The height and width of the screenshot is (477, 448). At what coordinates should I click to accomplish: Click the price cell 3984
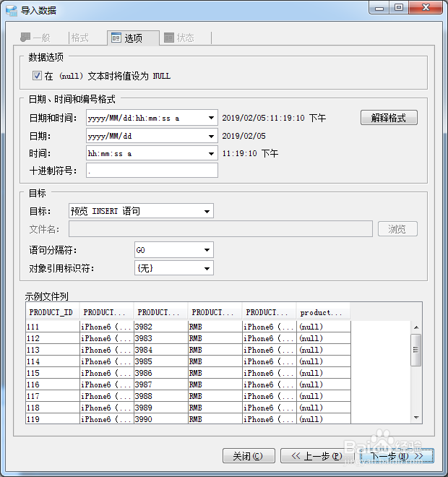pos(161,350)
